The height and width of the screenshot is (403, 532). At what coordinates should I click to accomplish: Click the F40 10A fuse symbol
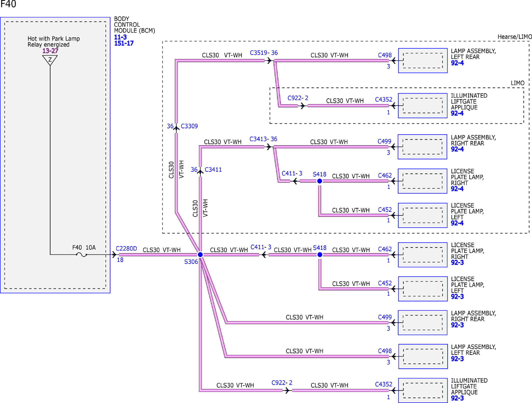tap(81, 254)
